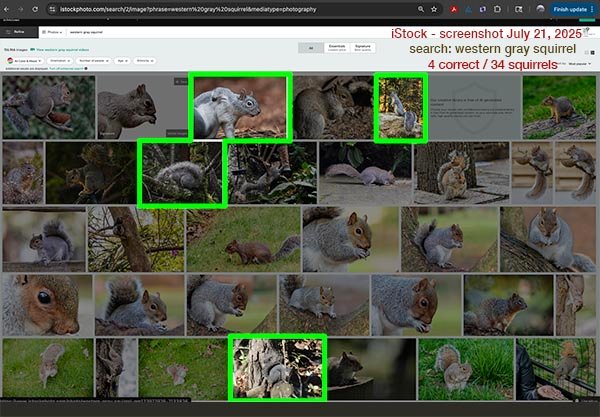This screenshot has height=417, width=600.
Task: Open dark squirrel eating on gray background
Action: click(x=142, y=107)
